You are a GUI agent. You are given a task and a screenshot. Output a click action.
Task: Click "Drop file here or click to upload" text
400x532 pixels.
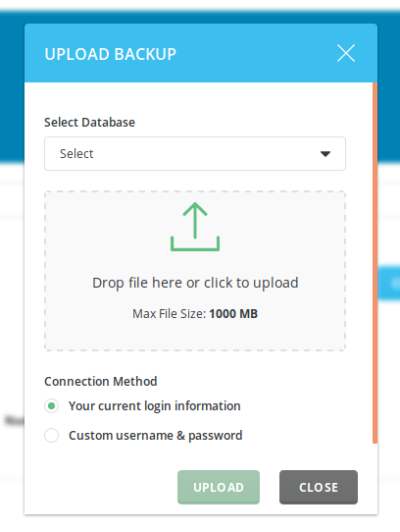(x=195, y=283)
